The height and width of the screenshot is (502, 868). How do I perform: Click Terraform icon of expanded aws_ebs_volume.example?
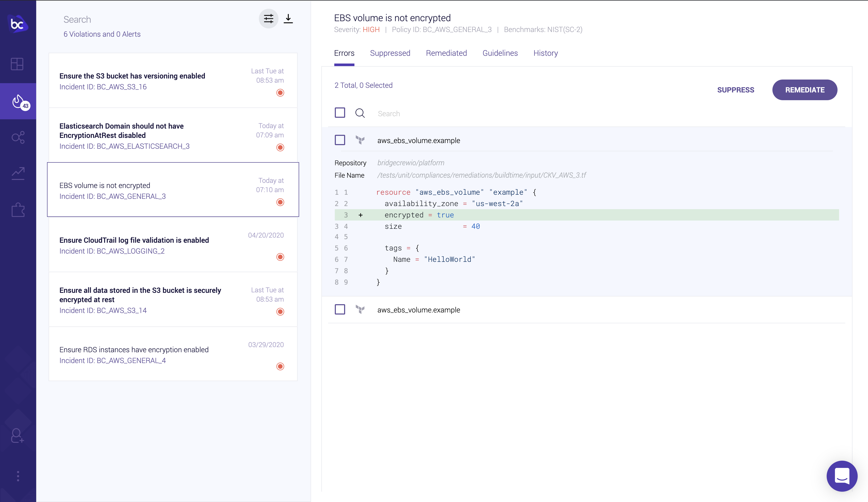pyautogui.click(x=360, y=140)
